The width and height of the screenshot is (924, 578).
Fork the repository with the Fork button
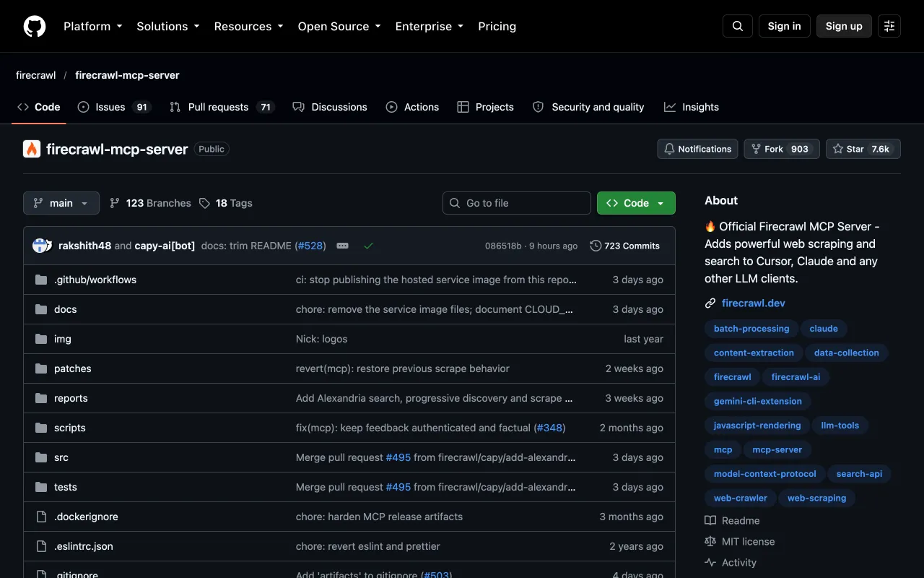(x=782, y=149)
